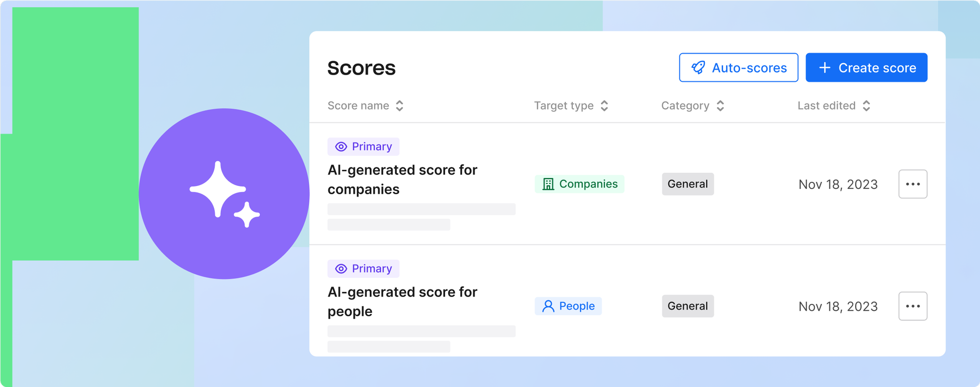This screenshot has width=980, height=387.
Task: Toggle Primary visibility on the companies score
Action: pos(363,146)
